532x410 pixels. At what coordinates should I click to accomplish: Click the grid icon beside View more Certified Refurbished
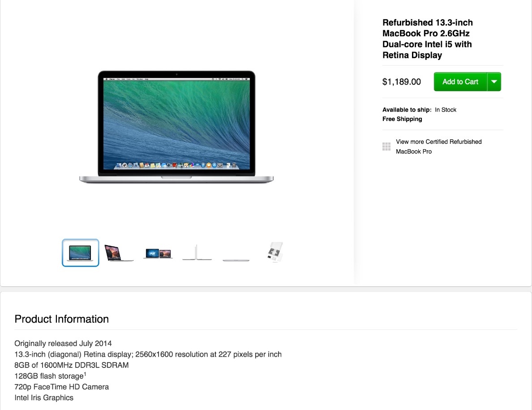pyautogui.click(x=386, y=147)
